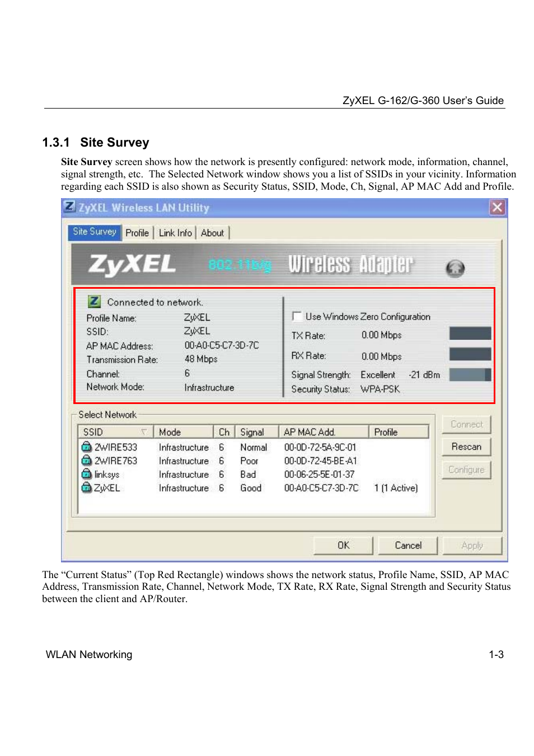The image size is (534, 756).
Task: Click the lock icon beside 2WIRE763
Action: pos(87,460)
